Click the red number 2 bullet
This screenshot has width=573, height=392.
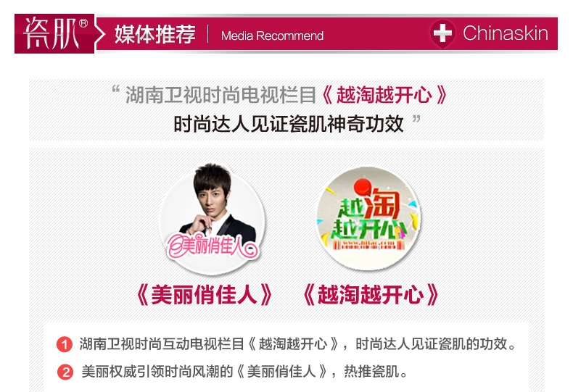tap(65, 372)
